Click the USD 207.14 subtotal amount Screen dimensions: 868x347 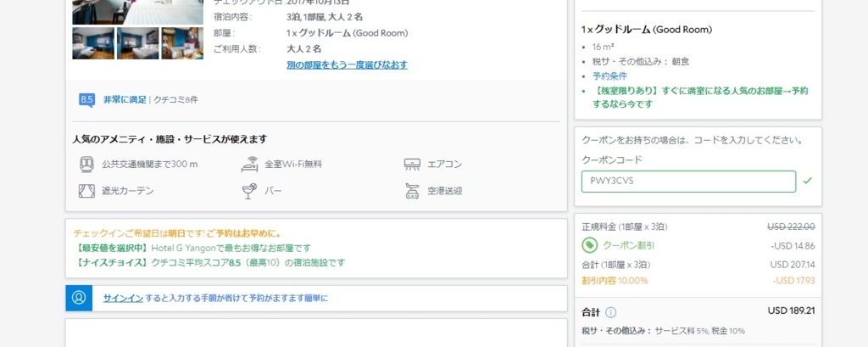coord(793,265)
